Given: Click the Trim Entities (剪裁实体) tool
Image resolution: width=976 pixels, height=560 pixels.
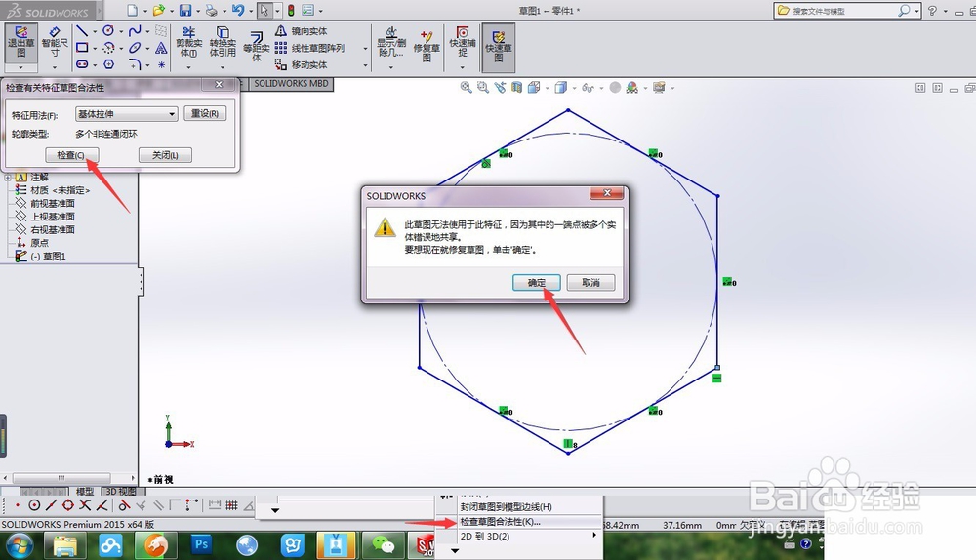Looking at the screenshot, I should (188, 42).
